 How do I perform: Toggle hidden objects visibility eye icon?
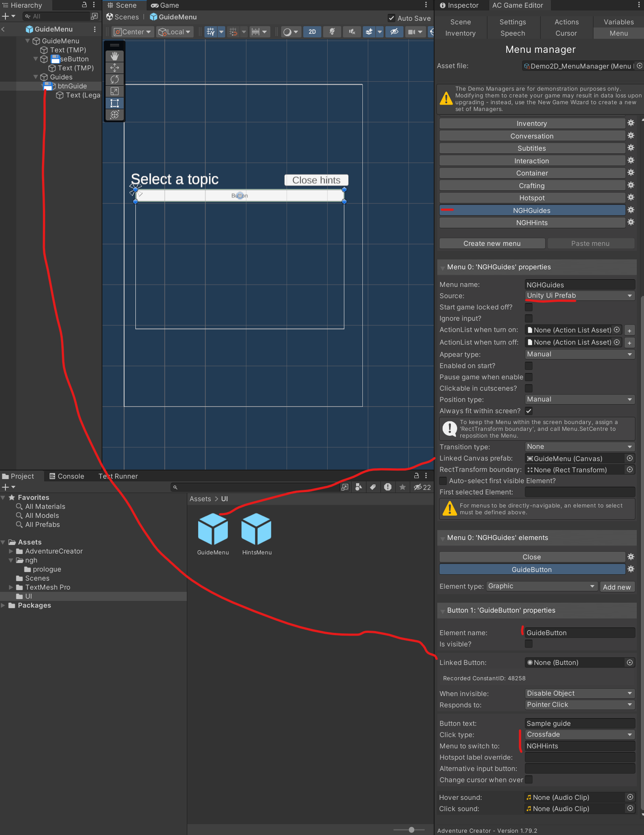click(x=394, y=32)
